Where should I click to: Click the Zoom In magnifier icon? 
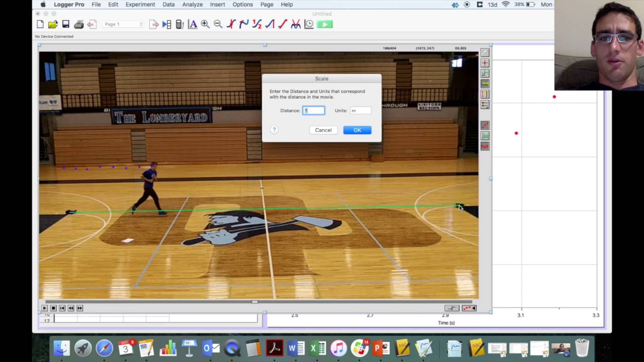point(205,24)
